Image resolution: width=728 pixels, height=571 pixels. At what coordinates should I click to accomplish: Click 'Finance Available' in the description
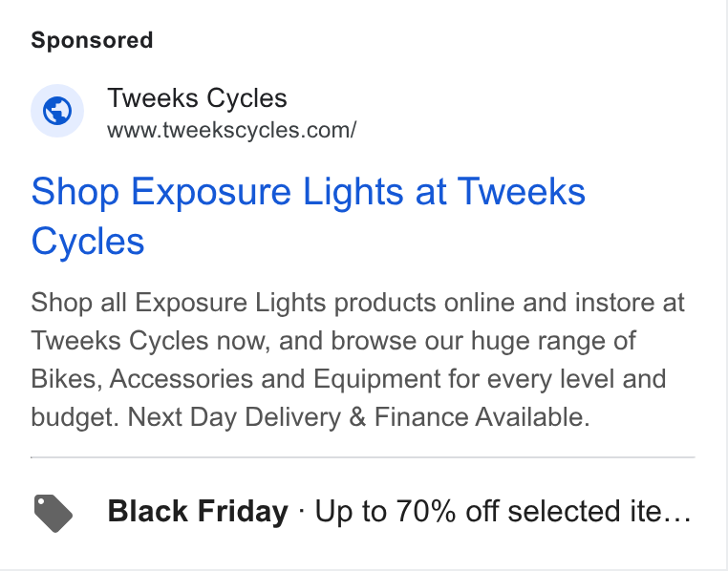482,416
